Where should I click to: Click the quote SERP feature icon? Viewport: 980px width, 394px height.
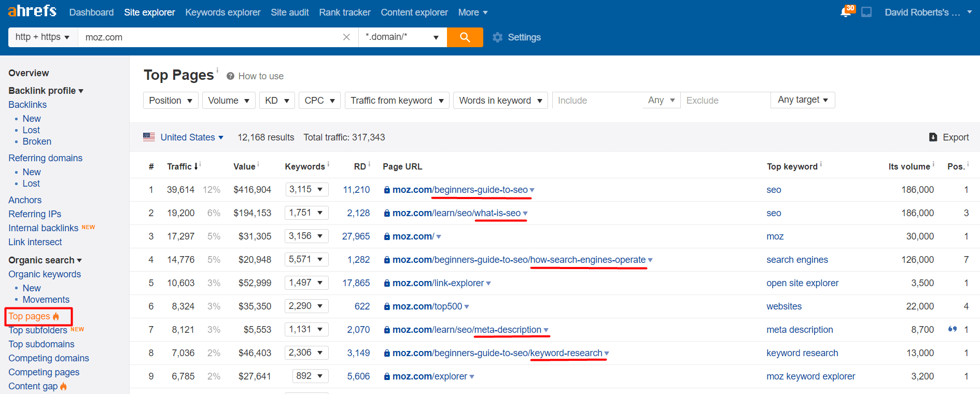point(952,329)
